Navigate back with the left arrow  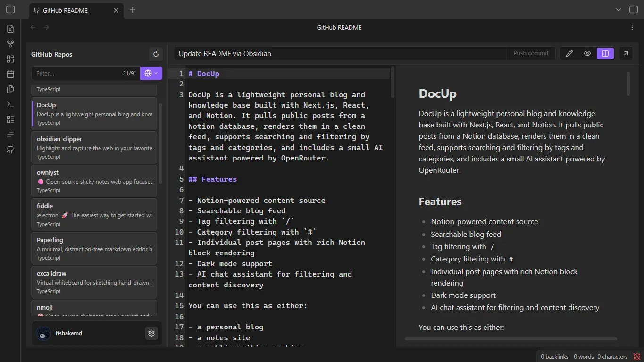33,27
